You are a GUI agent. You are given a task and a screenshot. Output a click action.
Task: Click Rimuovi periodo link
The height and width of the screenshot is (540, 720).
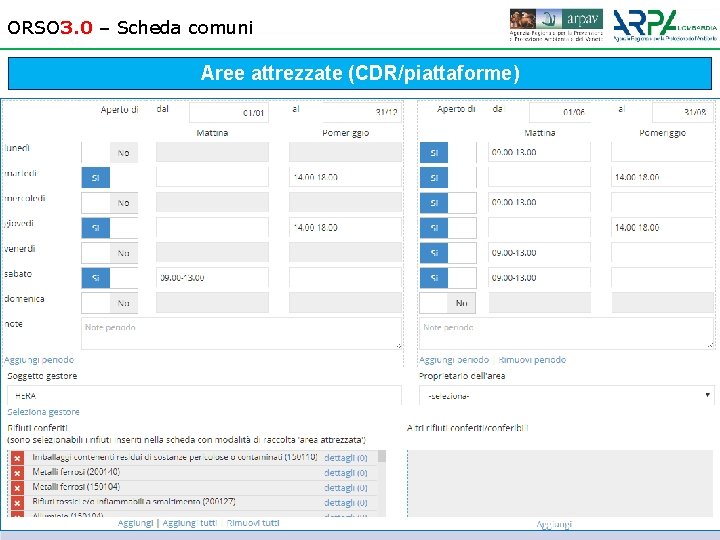(x=532, y=360)
